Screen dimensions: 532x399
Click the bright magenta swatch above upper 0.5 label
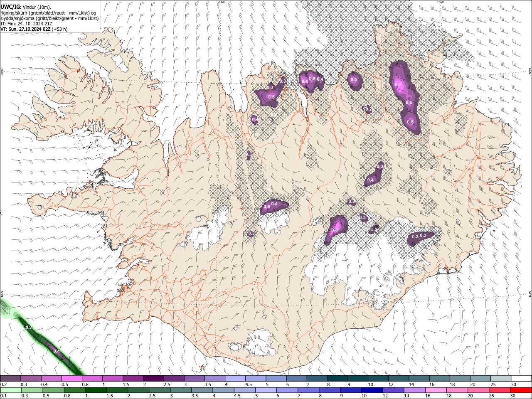point(71,379)
